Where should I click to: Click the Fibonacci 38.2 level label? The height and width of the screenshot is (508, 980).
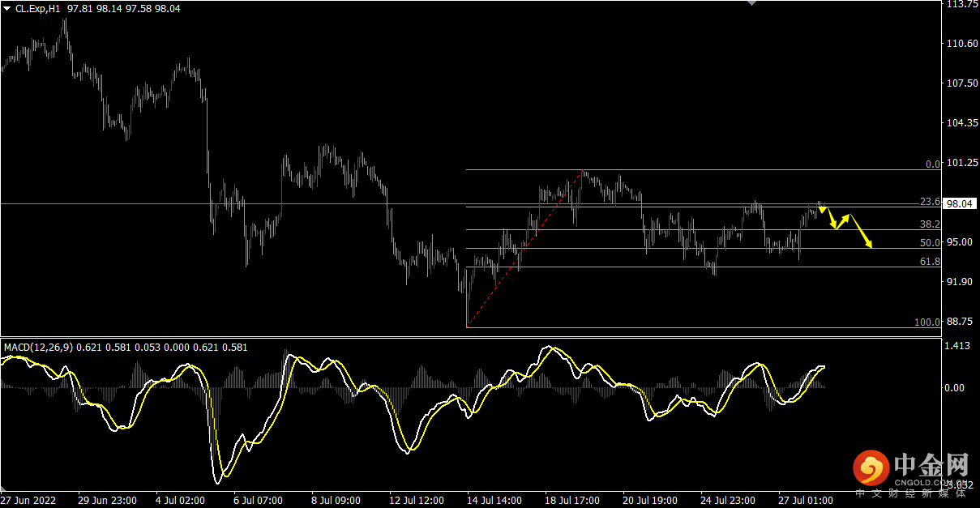tap(929, 224)
